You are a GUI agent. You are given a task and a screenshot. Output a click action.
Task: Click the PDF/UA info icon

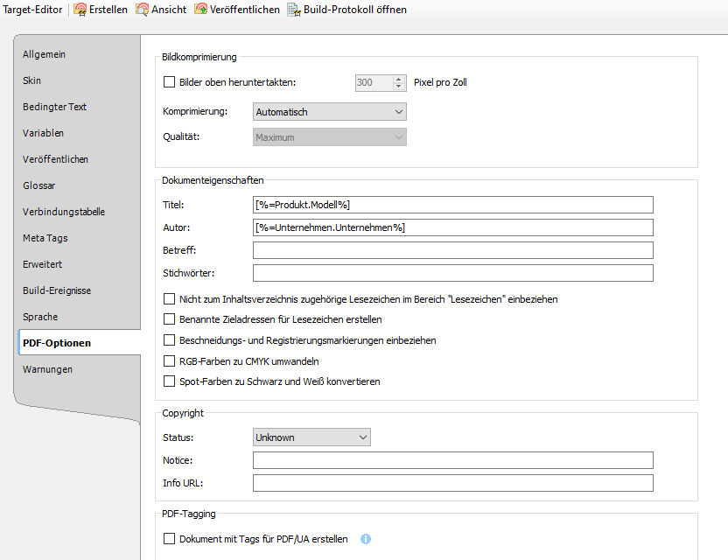click(366, 539)
